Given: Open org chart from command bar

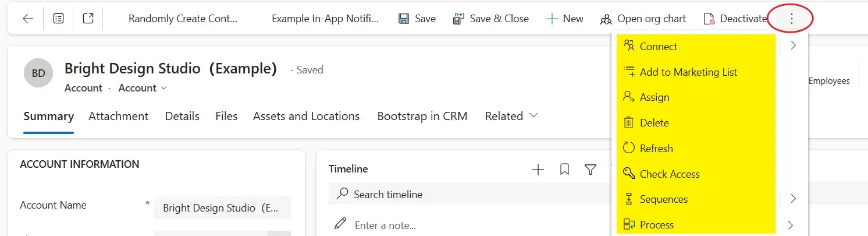Looking at the screenshot, I should (643, 19).
